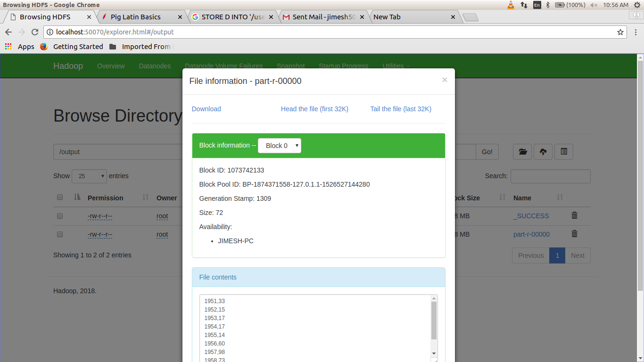Viewport: 644px width, 362px height.
Task: Click the upload files cloud icon
Action: coord(543,152)
